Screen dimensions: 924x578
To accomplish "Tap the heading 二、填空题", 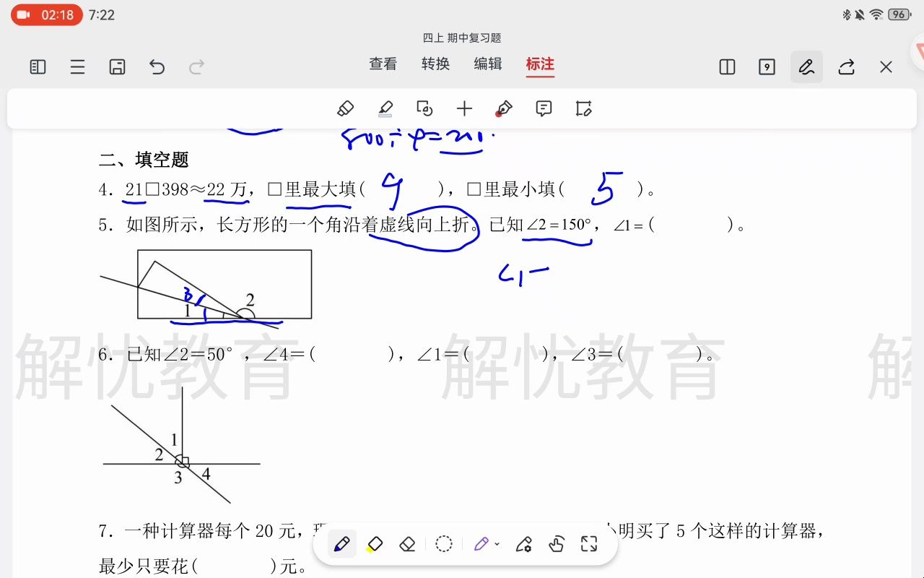I will coord(144,160).
